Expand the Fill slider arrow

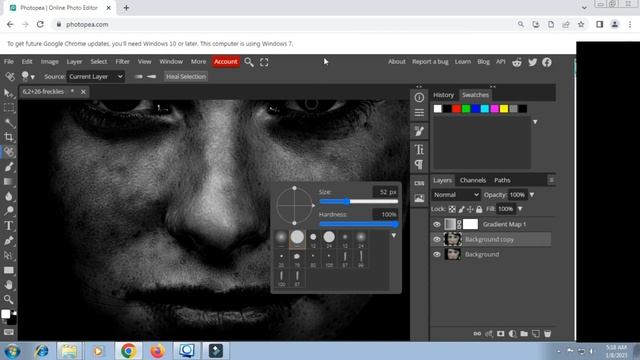coord(520,209)
